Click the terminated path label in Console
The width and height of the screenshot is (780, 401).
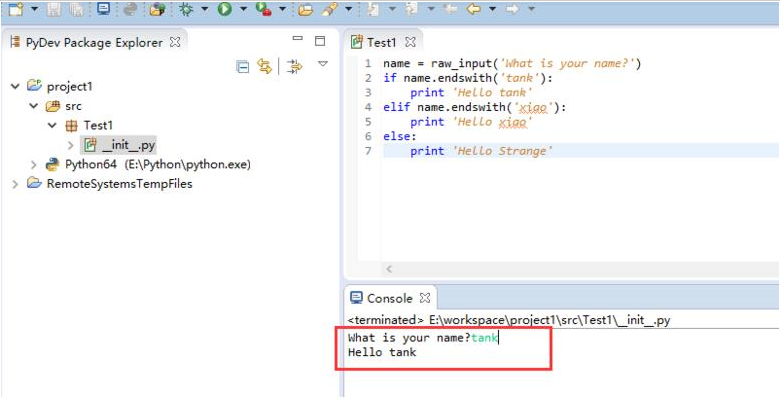pyautogui.click(x=509, y=320)
